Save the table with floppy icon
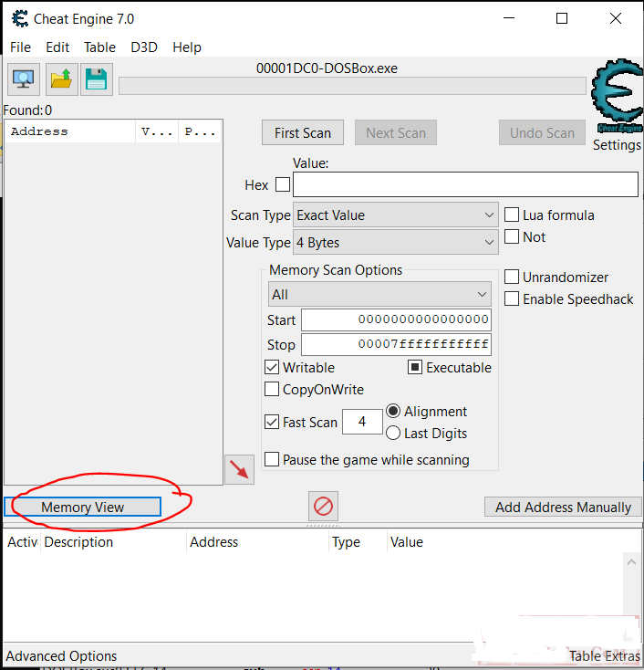Viewport: 644px width, 670px height. [x=97, y=79]
